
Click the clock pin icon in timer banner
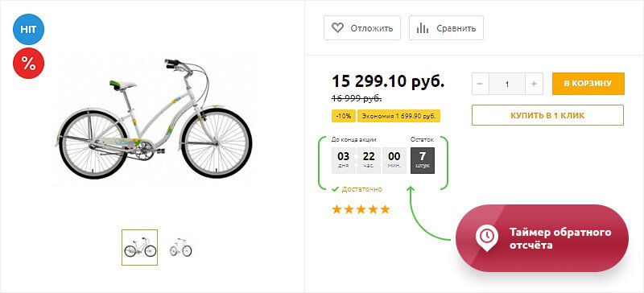tap(487, 237)
